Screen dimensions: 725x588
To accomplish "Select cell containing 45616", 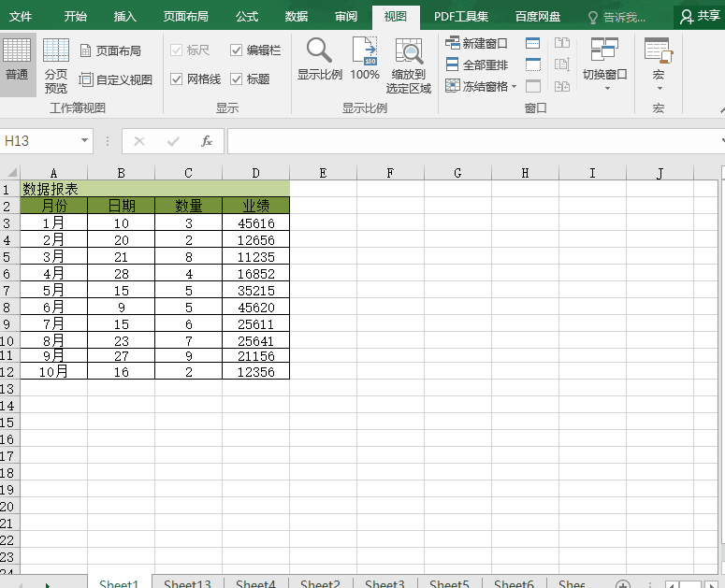I will pyautogui.click(x=255, y=222).
